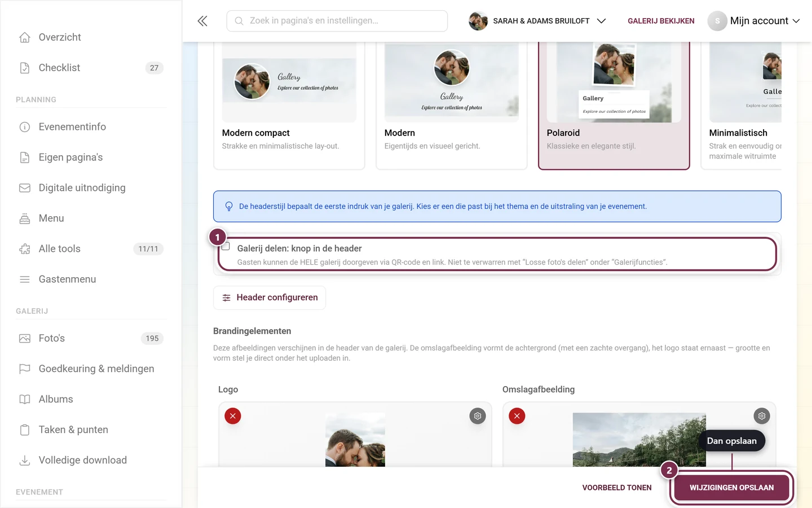Open Overzicht from the sidebar home icon
Screen dimensions: 812x508
click(25, 37)
